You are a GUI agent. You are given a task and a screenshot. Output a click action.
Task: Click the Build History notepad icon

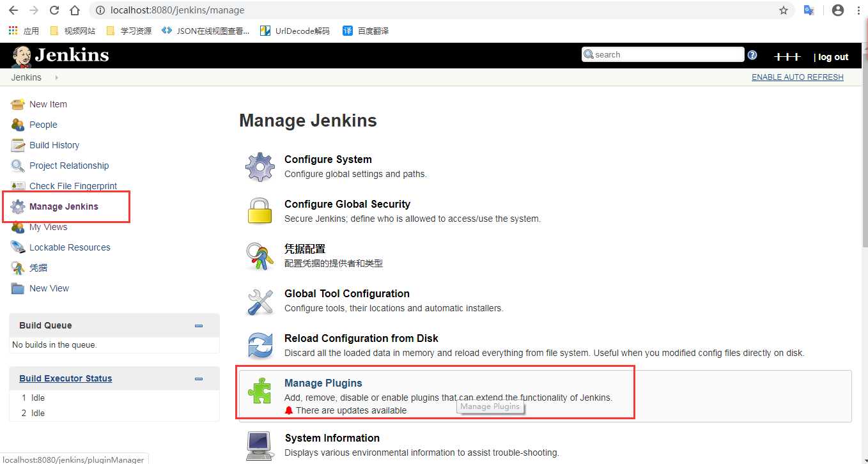18,145
